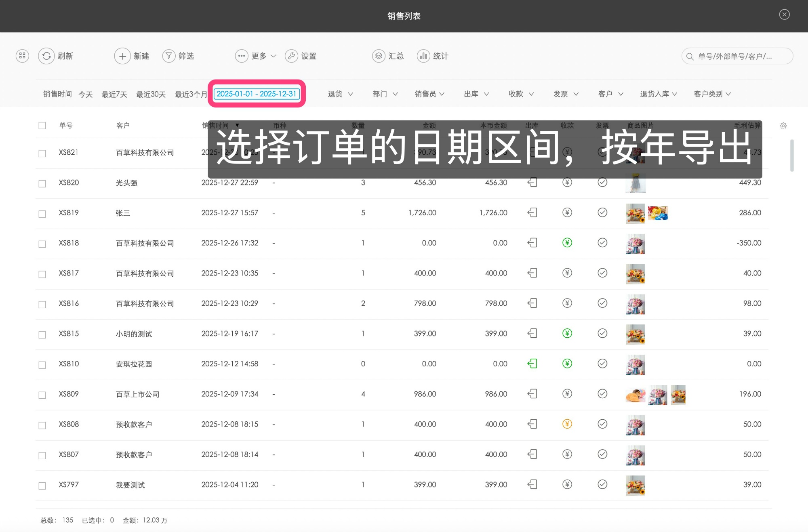Expand the 退货入库 filter dropdown
This screenshot has width=808, height=532.
[659, 94]
